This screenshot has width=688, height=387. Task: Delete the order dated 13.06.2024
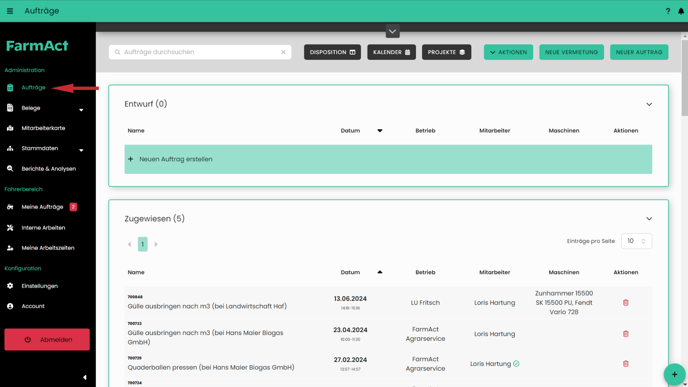tap(626, 302)
